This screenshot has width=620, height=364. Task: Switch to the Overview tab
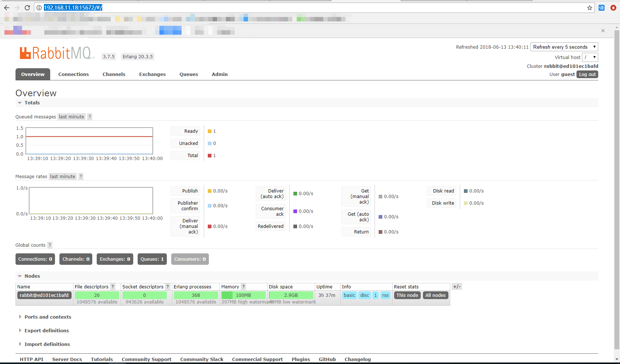pyautogui.click(x=33, y=74)
